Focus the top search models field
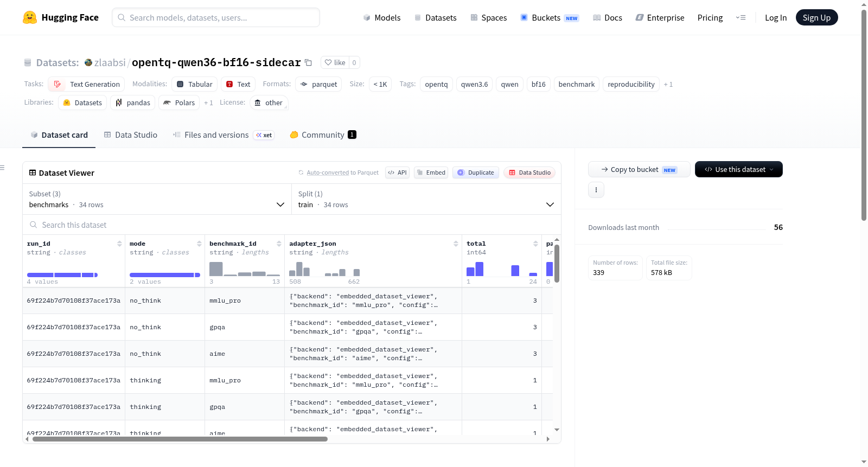 click(216, 17)
